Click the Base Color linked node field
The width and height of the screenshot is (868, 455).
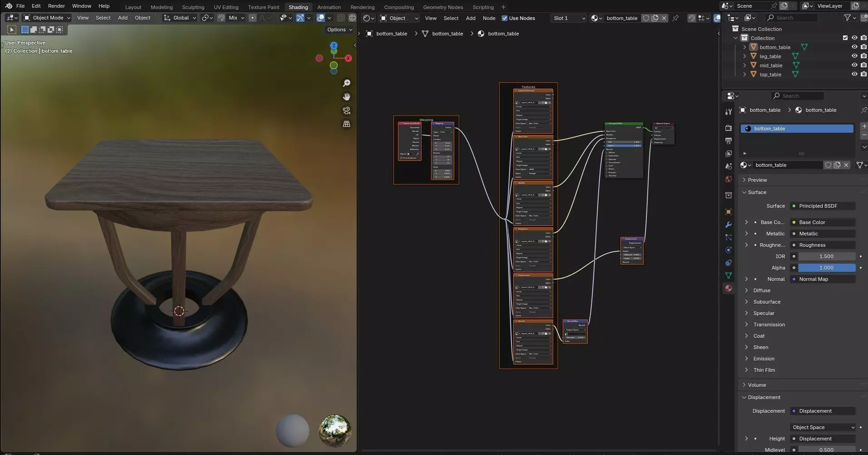point(823,222)
